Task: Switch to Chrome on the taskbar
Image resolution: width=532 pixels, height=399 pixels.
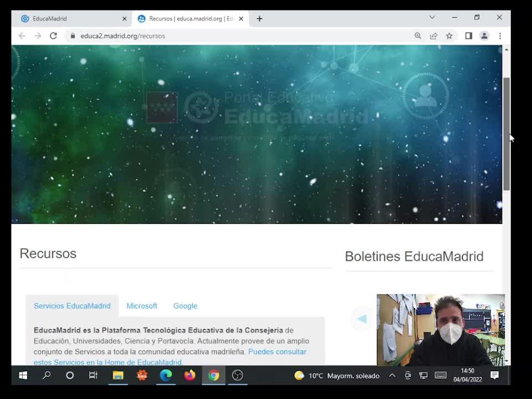Action: click(213, 375)
